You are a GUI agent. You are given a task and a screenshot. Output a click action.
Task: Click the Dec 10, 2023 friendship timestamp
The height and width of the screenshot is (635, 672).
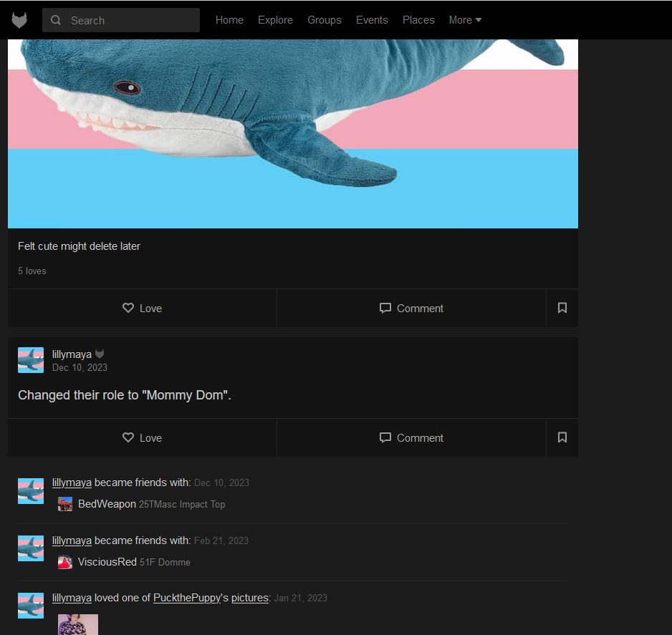(x=221, y=483)
